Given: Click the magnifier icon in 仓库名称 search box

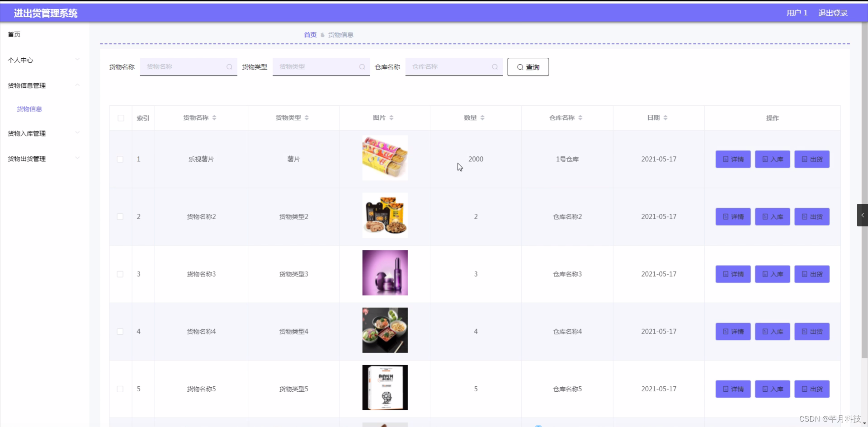Looking at the screenshot, I should tap(495, 66).
